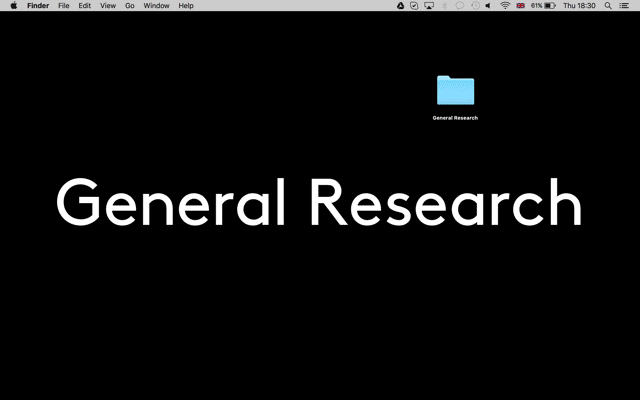Open the Window menu
The width and height of the screenshot is (640, 400).
[156, 6]
